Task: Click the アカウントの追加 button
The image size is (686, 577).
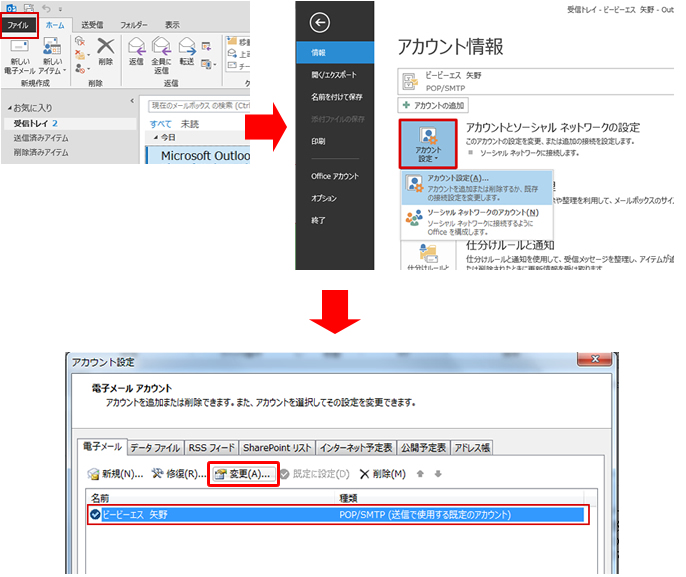Action: 432,105
